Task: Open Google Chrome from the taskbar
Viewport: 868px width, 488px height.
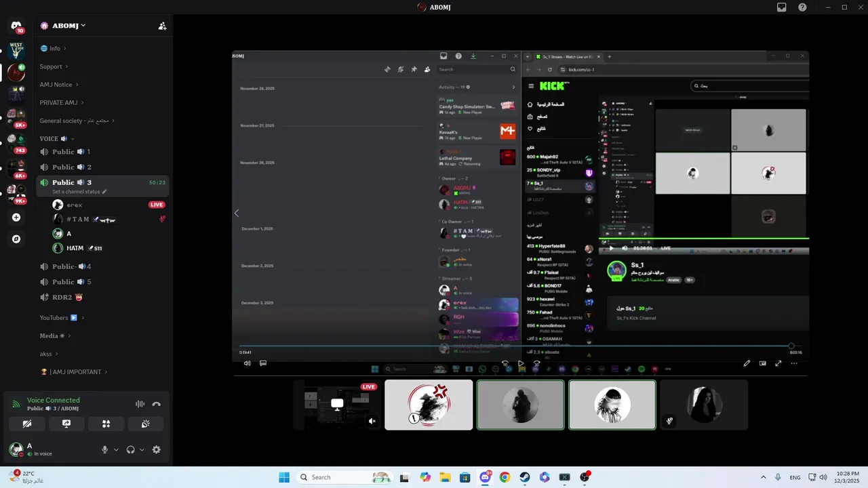Action: pos(505,477)
